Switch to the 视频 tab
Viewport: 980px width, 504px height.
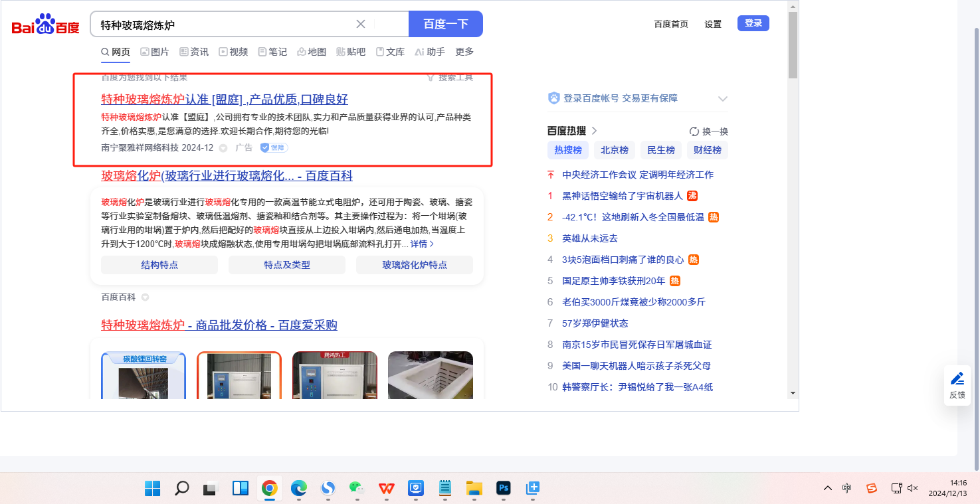pyautogui.click(x=233, y=52)
